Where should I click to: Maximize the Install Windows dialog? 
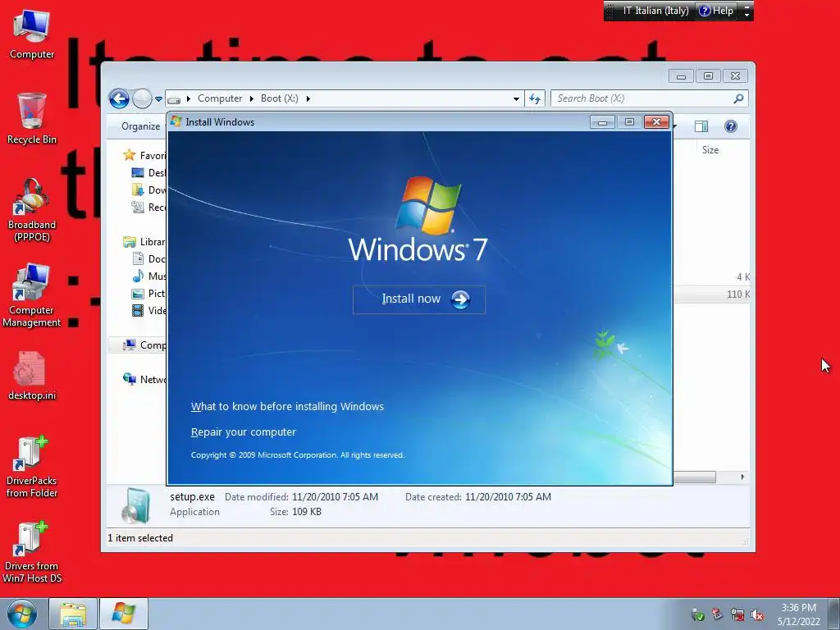(x=629, y=123)
